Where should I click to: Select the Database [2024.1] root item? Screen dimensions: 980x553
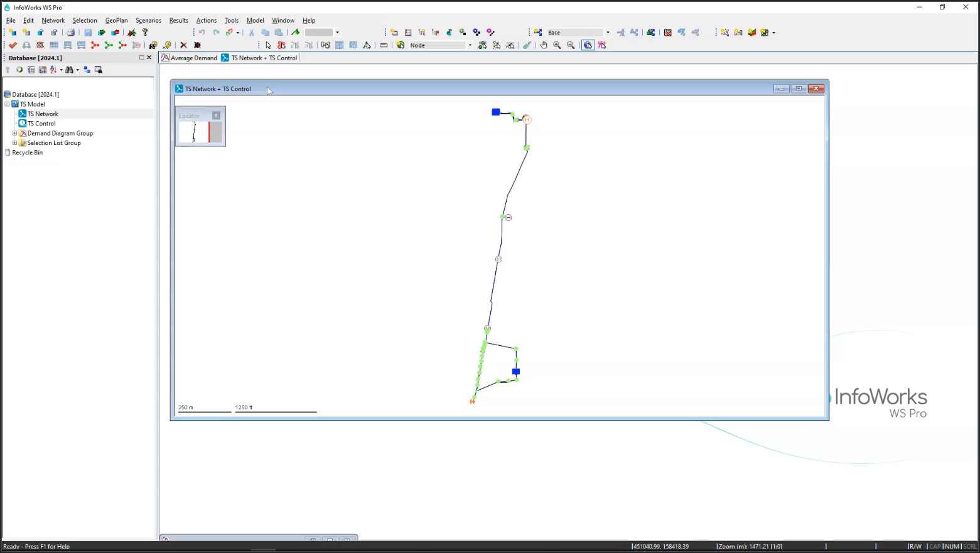pyautogui.click(x=35, y=94)
